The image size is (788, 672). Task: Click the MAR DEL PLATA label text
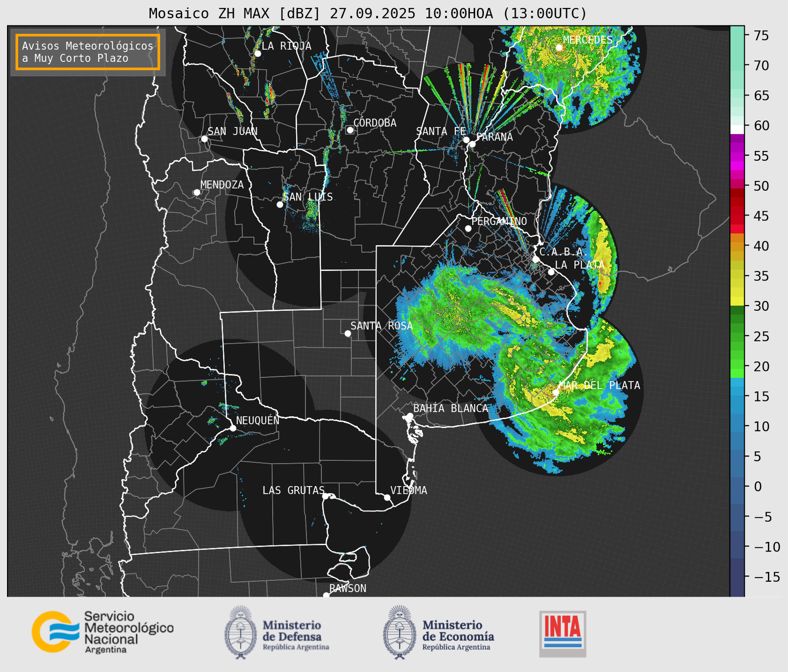tap(599, 386)
